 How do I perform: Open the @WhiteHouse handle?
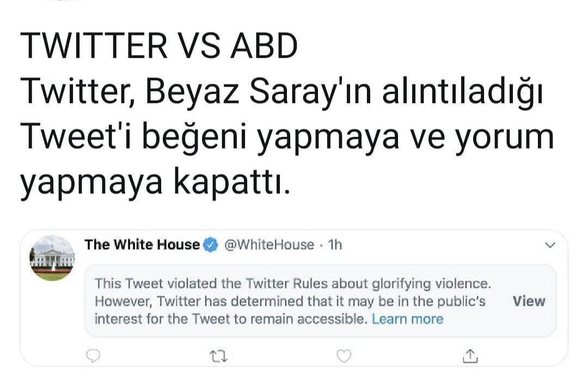pos(269,245)
